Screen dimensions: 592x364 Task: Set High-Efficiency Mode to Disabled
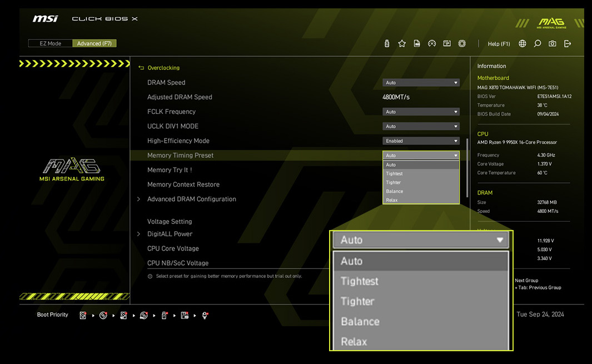tap(421, 141)
